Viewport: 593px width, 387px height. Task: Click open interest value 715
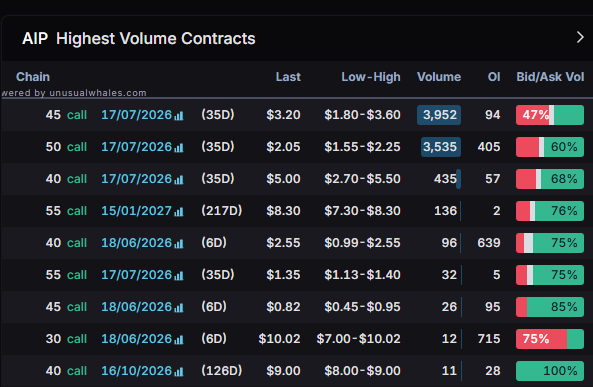[x=489, y=339]
